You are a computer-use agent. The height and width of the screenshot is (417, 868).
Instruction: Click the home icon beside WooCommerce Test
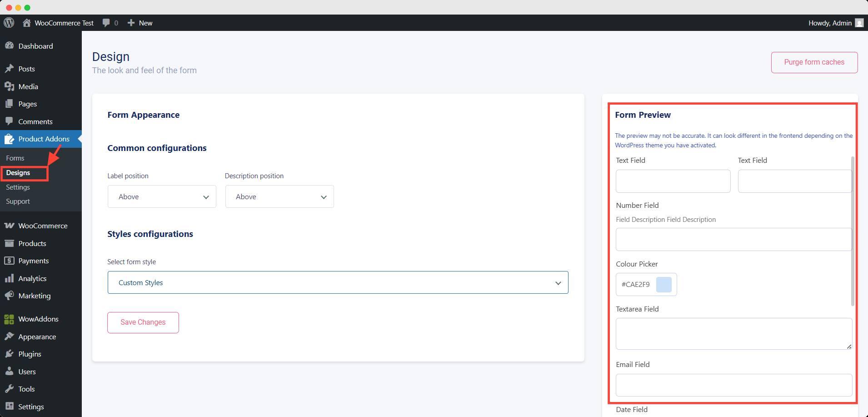pyautogui.click(x=26, y=23)
